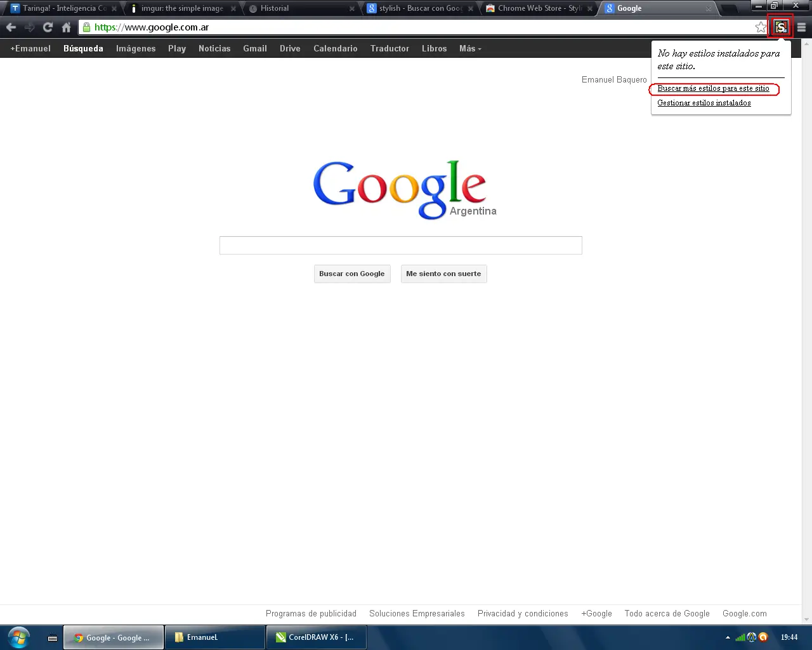Open the home page icon

point(66,27)
